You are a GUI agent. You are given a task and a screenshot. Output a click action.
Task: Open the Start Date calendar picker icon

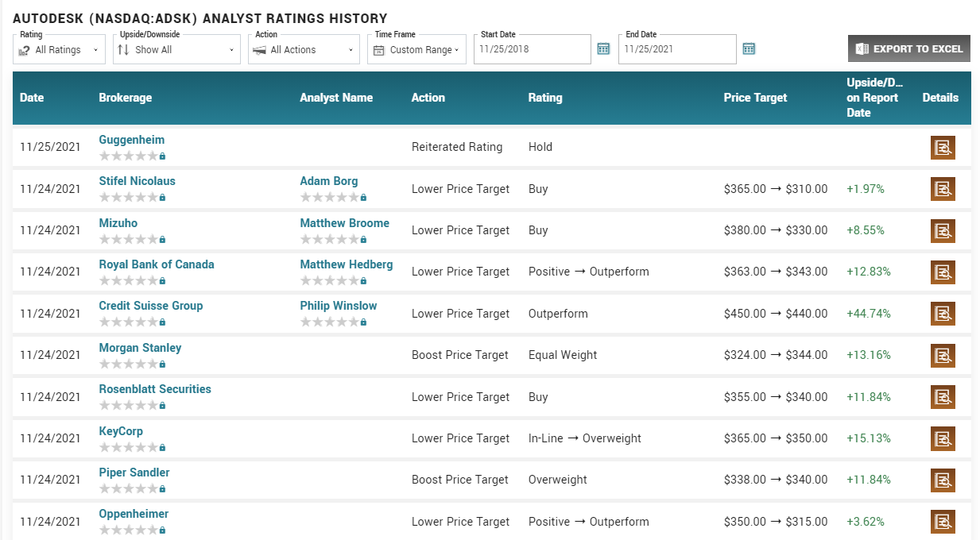click(603, 49)
